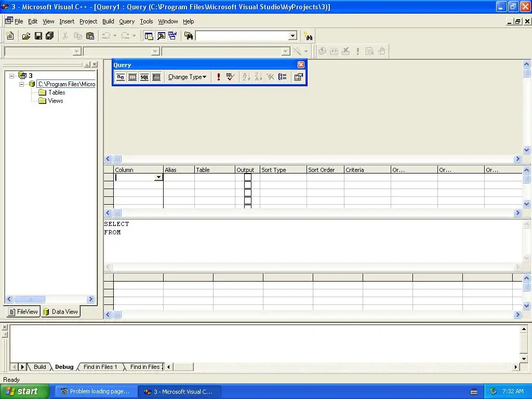Click the Search binoculars icon
This screenshot has height=399, width=532.
pos(308,36)
